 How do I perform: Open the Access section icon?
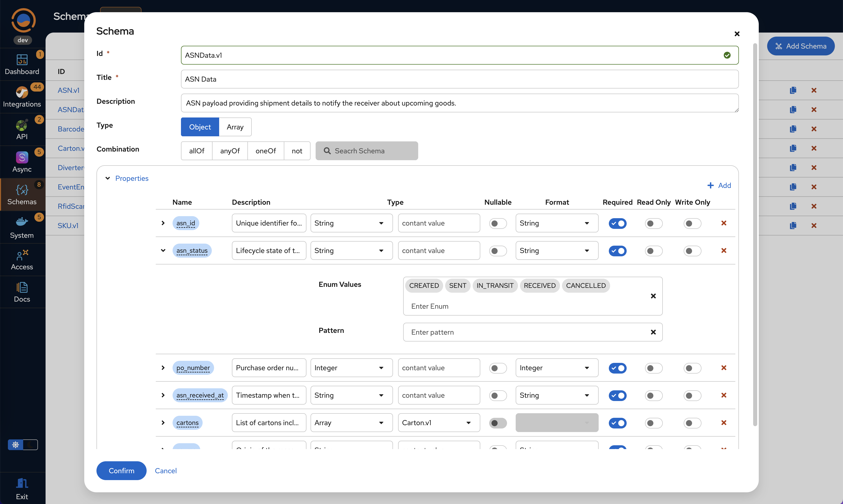click(x=22, y=255)
